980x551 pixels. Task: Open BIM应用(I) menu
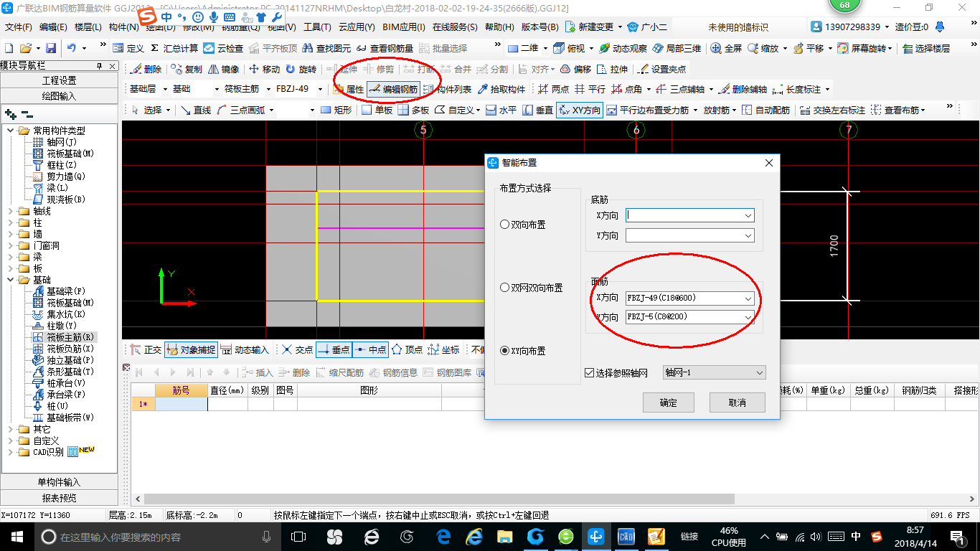(x=404, y=27)
